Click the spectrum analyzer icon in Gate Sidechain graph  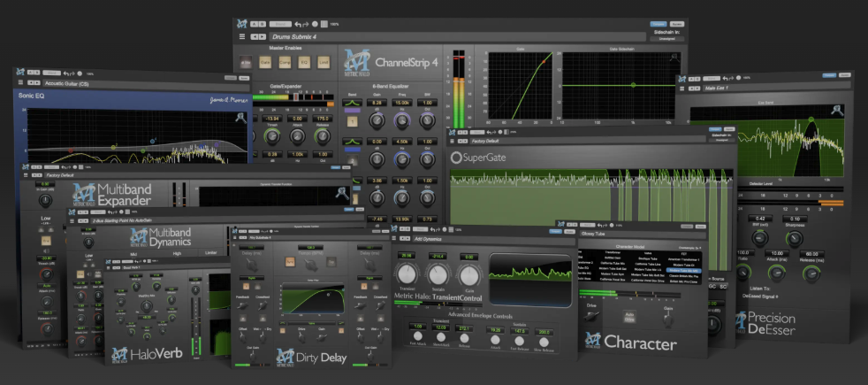[674, 58]
